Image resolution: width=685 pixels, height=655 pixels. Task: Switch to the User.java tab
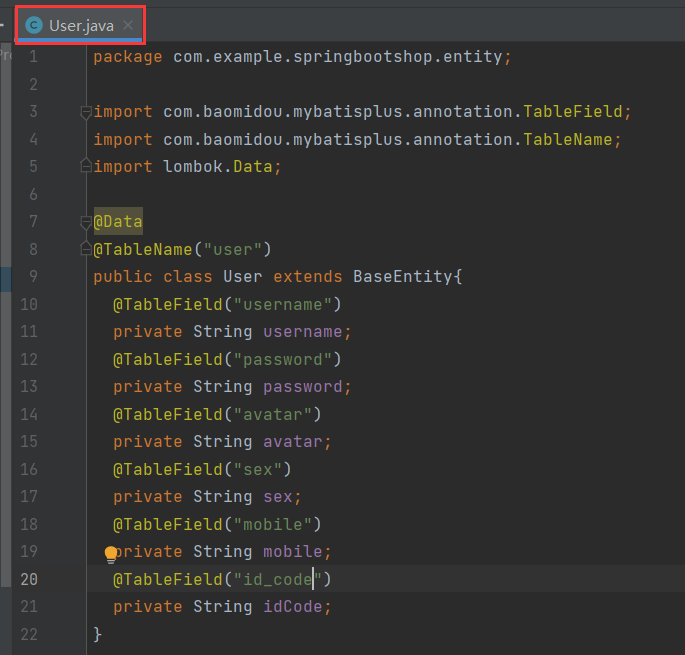81,25
